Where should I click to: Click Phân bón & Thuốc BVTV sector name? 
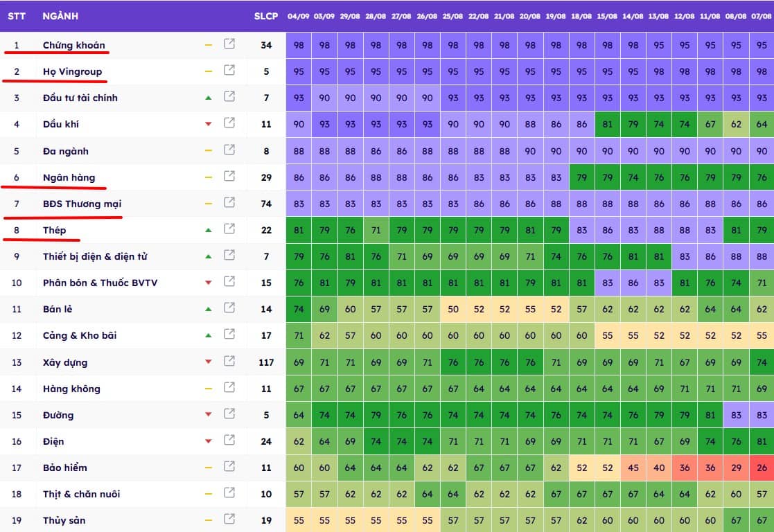pos(100,283)
